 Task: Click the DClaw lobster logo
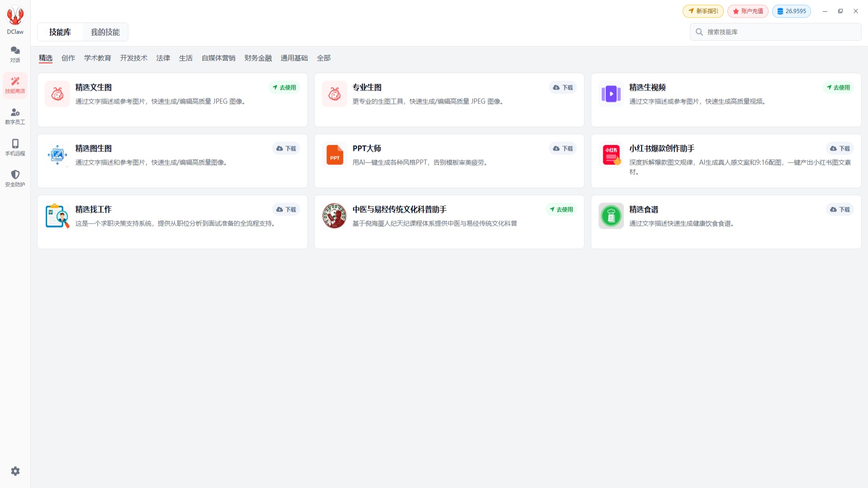pos(15,16)
